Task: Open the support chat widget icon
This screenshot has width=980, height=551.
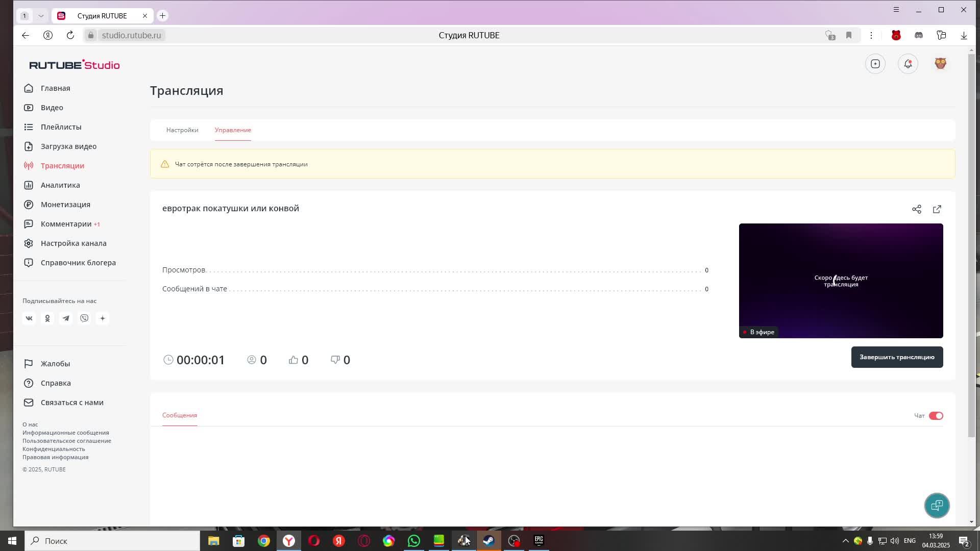Action: tap(937, 505)
